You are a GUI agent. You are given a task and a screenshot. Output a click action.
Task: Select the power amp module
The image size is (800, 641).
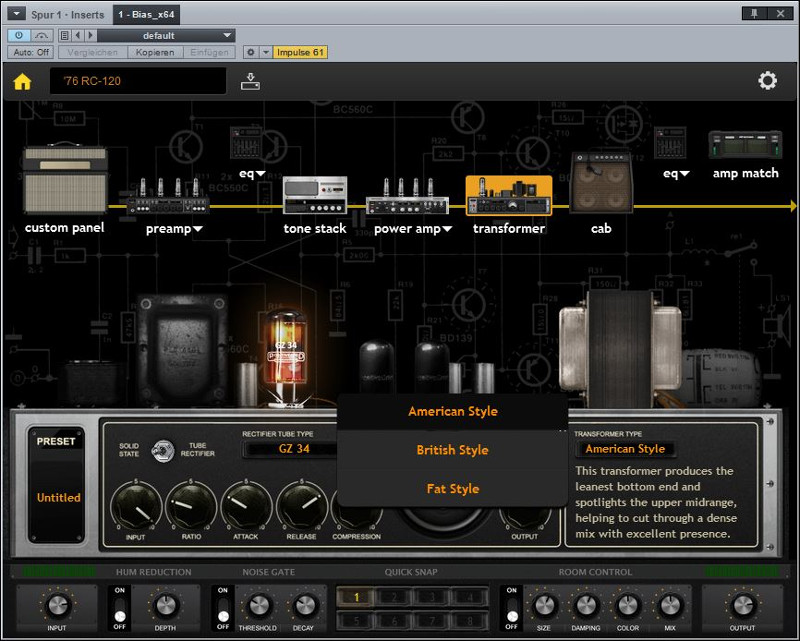pyautogui.click(x=407, y=197)
